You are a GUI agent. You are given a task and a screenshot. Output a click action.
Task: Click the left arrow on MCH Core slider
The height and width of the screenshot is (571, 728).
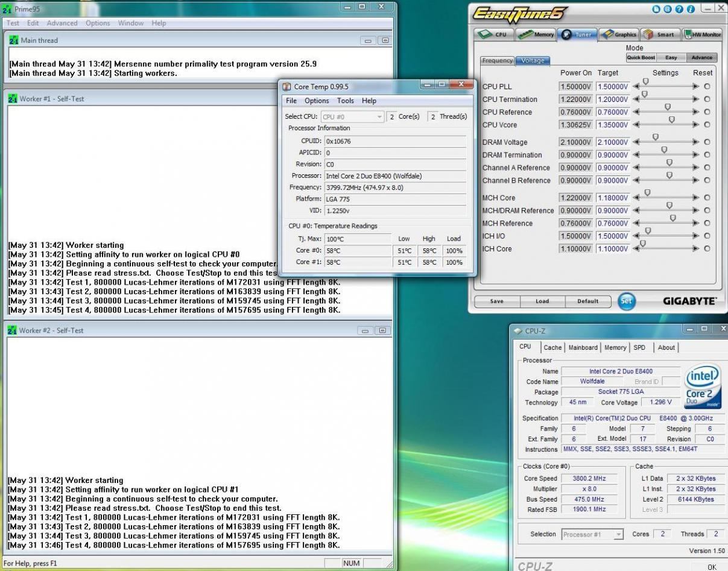(x=636, y=198)
